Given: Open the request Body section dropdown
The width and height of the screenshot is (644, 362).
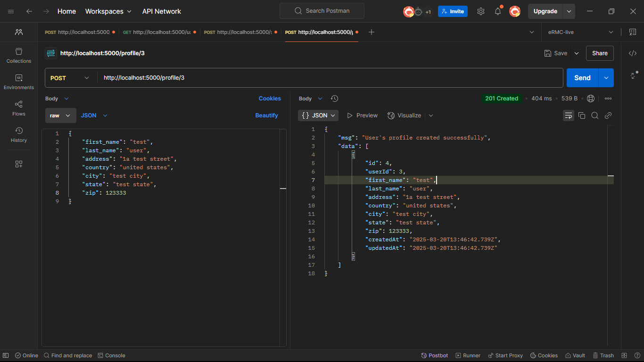Looking at the screenshot, I should 57,99.
